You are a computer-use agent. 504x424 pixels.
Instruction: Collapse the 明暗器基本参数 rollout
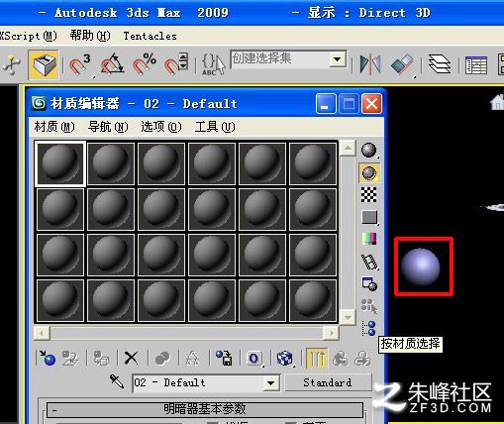205,409
